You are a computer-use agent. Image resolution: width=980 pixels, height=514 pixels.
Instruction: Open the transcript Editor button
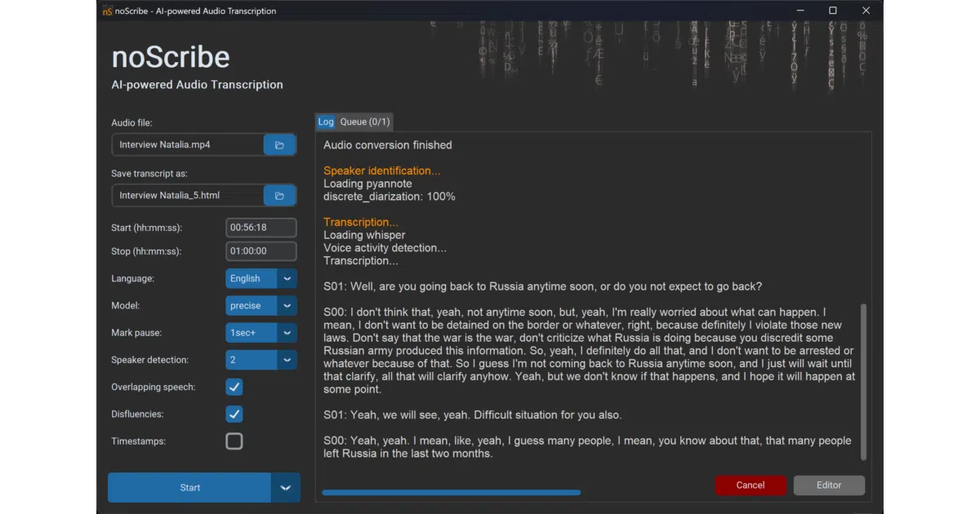(829, 485)
